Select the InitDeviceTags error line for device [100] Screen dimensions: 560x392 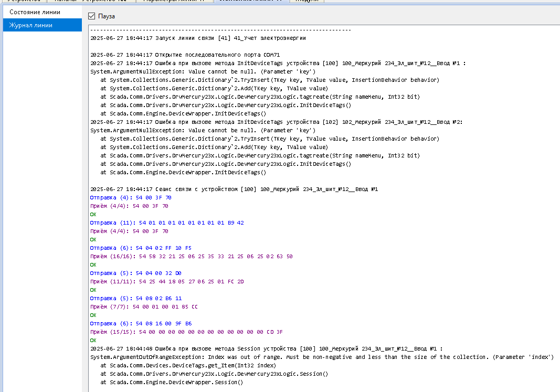278,63
